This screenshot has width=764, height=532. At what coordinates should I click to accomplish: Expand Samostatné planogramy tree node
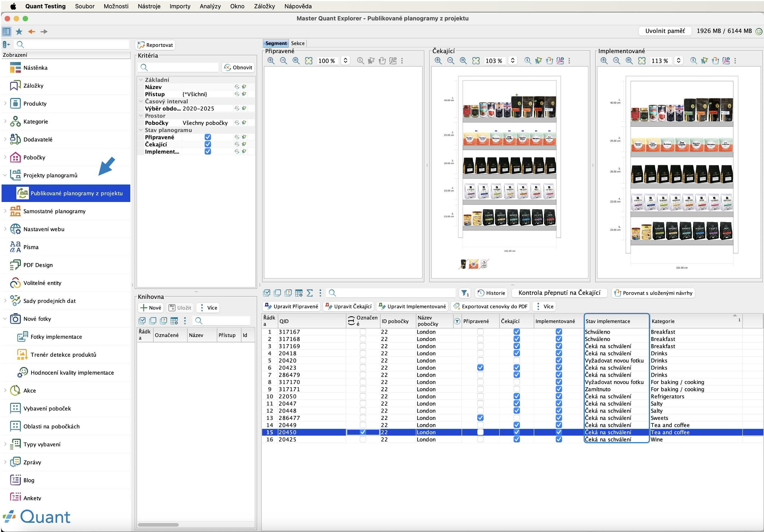coord(5,211)
